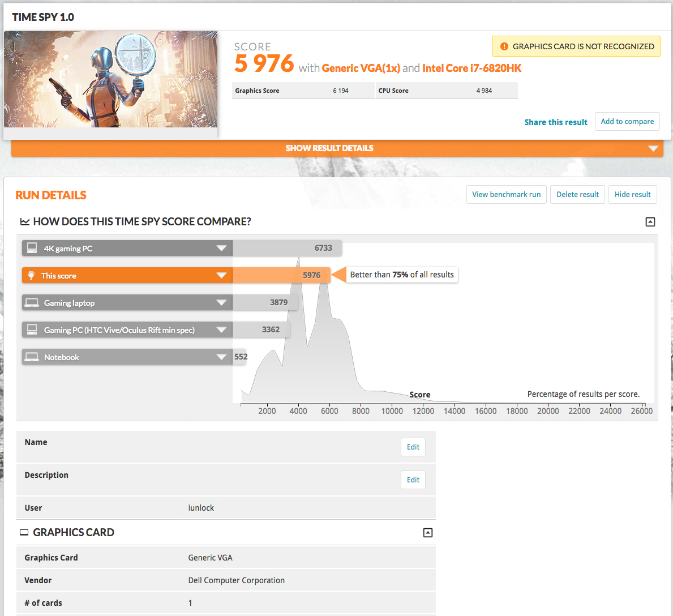
Task: Click the laptop icon on Notebook row
Action: 32,357
